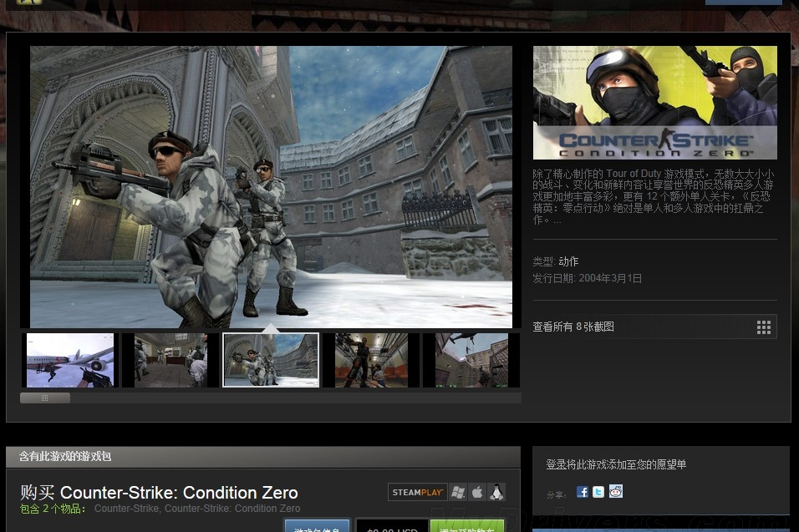Click the 登录 login wishlist link
The height and width of the screenshot is (532, 799).
tap(556, 464)
